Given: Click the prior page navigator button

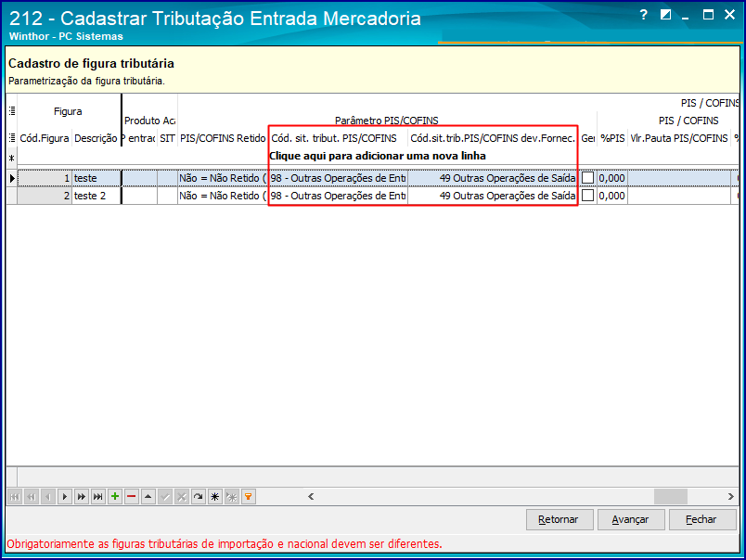Looking at the screenshot, I should [32, 497].
